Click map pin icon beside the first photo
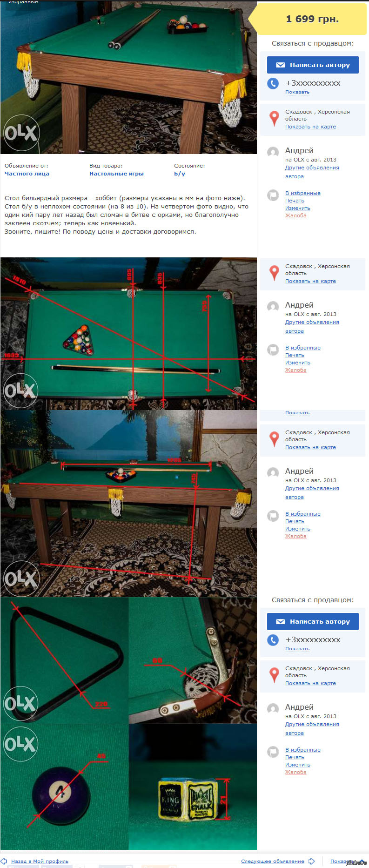This screenshot has width=369, height=868. [275, 118]
